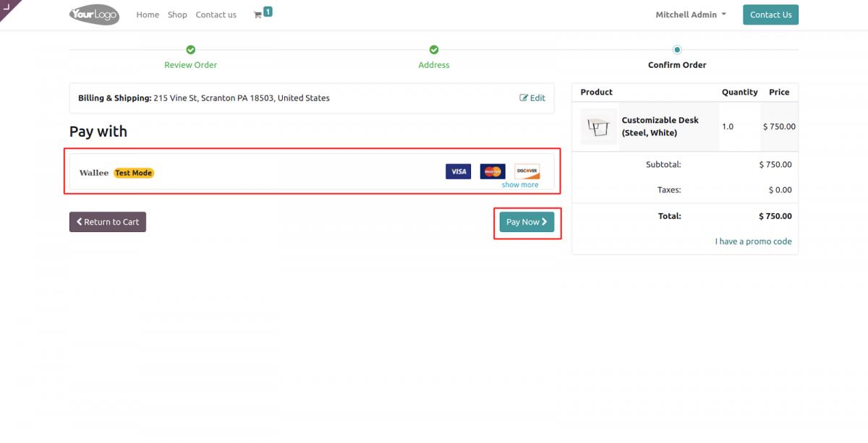Click the Confirm Order step indicator
Viewport: 868px width, 443px height.
677,50
